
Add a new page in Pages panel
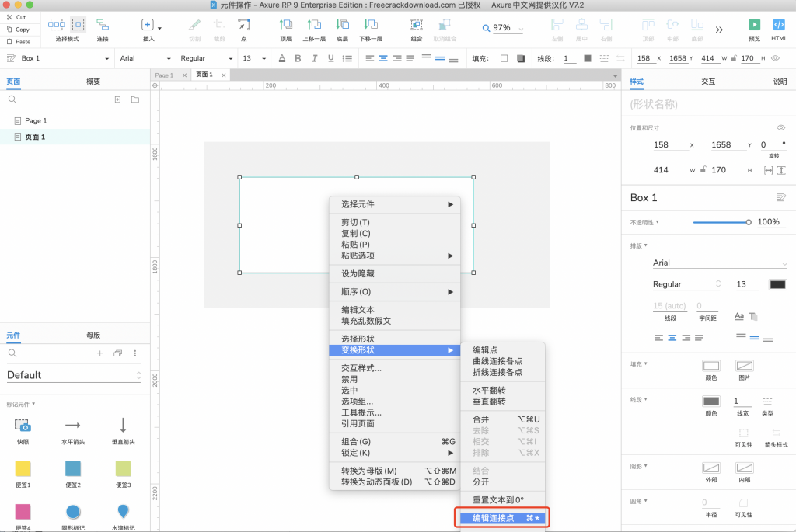tap(118, 99)
